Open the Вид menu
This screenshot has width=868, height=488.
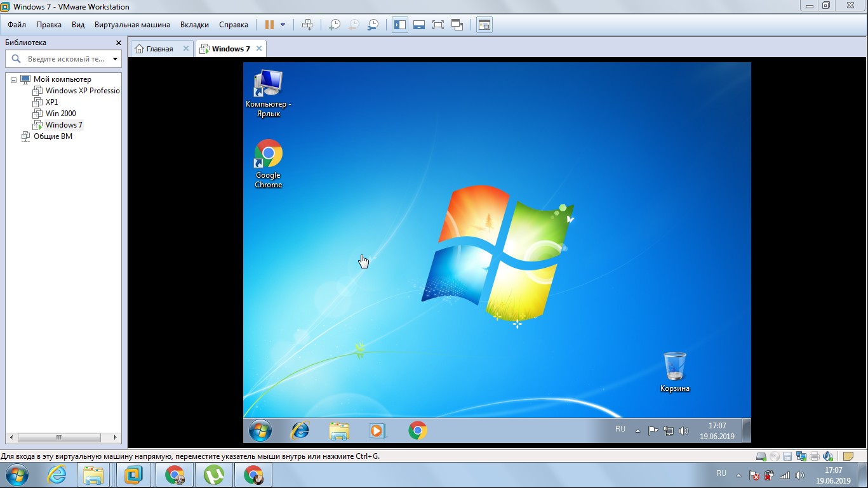coord(78,25)
